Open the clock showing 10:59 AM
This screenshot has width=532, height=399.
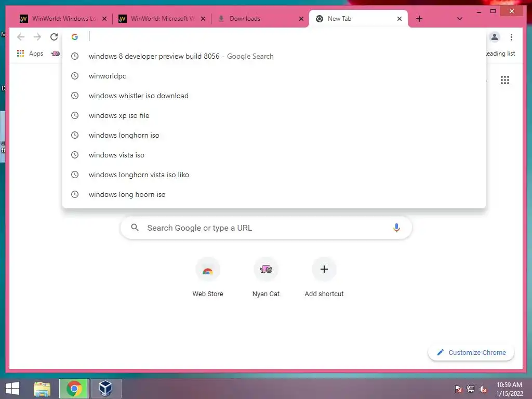[509, 389]
